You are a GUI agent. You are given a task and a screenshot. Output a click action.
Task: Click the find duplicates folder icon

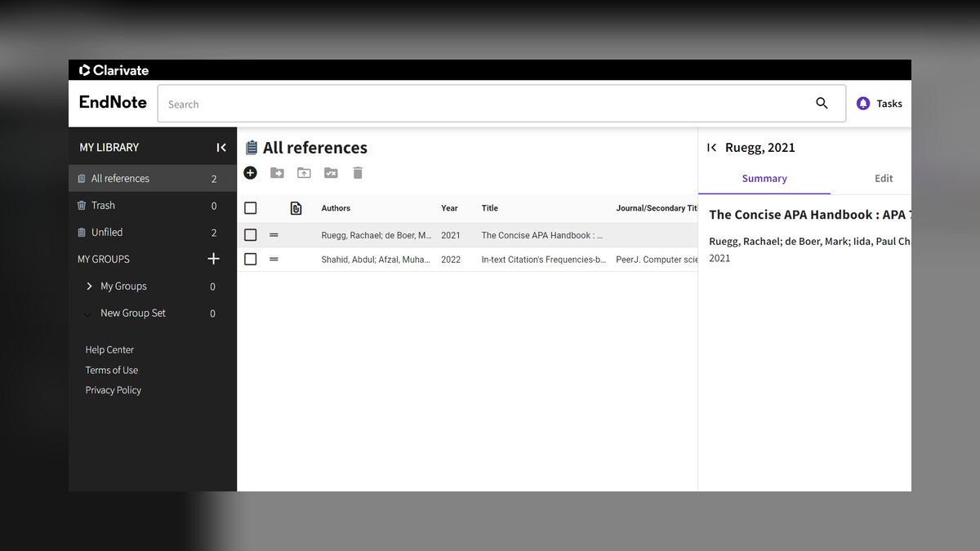tap(331, 173)
